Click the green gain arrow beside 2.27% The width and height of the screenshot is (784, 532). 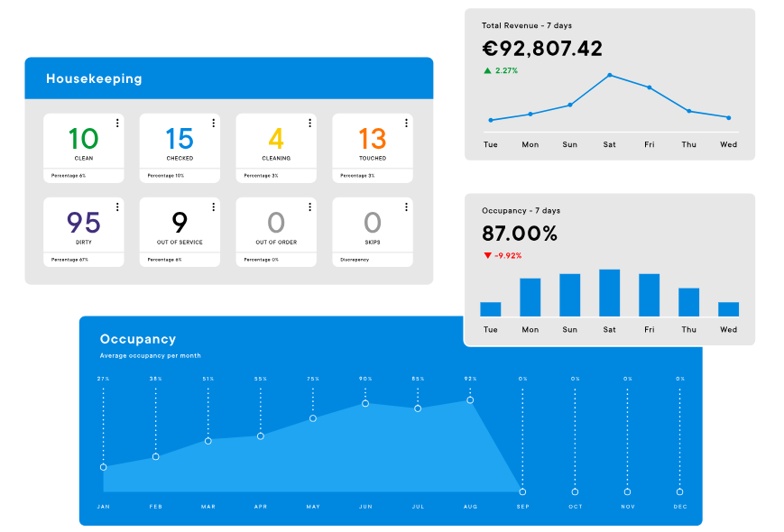[x=487, y=69]
